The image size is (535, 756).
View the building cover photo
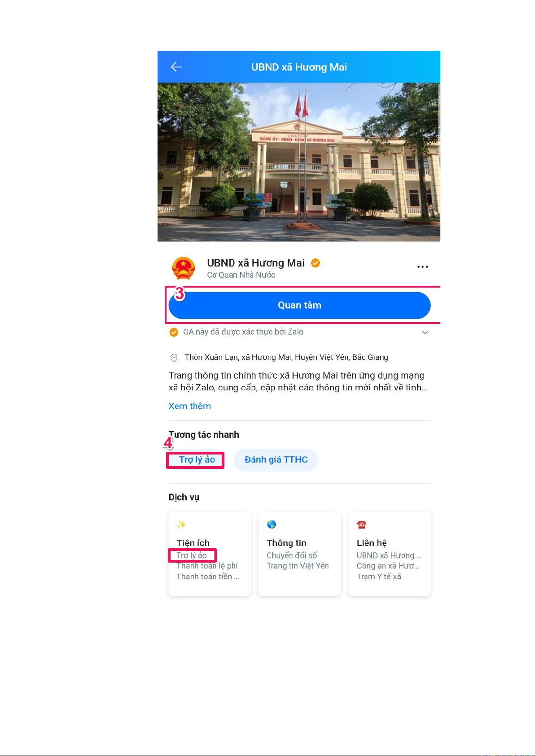coord(298,162)
